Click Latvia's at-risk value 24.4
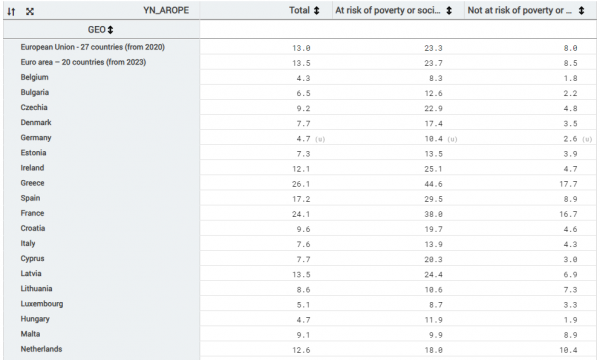The height and width of the screenshot is (360, 600). (433, 275)
